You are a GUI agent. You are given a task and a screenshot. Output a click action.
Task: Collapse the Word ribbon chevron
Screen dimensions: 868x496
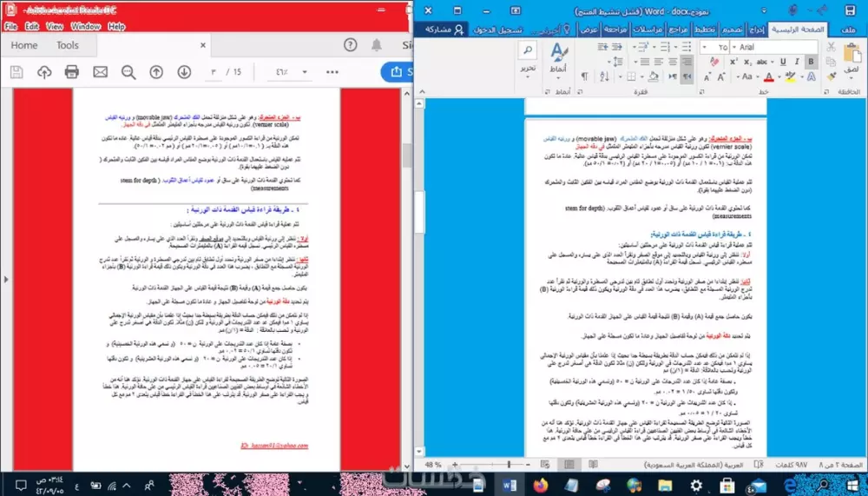(x=423, y=91)
